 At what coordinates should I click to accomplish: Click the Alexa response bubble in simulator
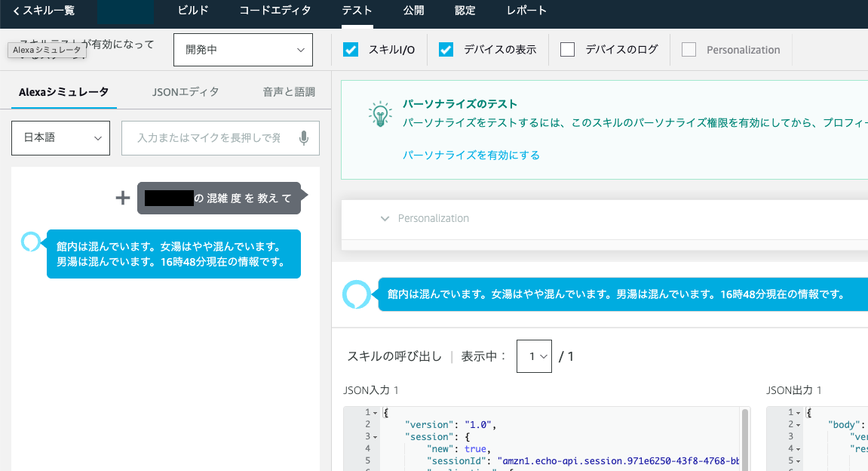pos(173,254)
